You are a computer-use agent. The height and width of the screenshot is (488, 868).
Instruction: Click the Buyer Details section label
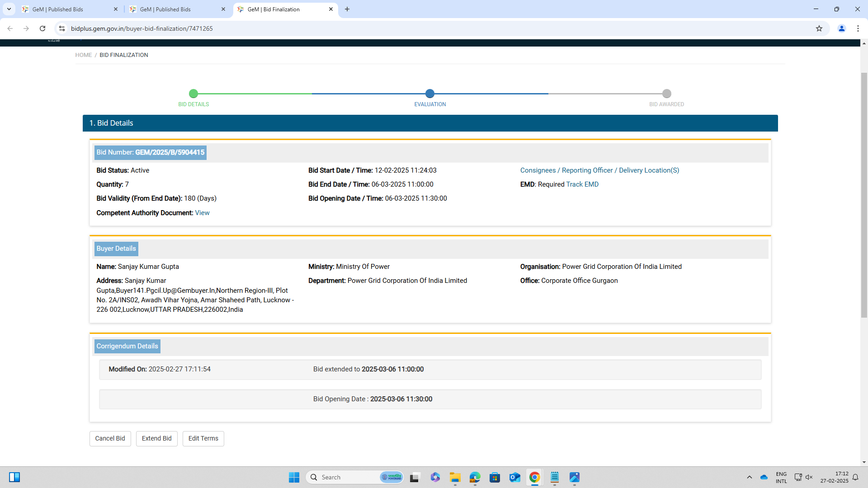[116, 249]
